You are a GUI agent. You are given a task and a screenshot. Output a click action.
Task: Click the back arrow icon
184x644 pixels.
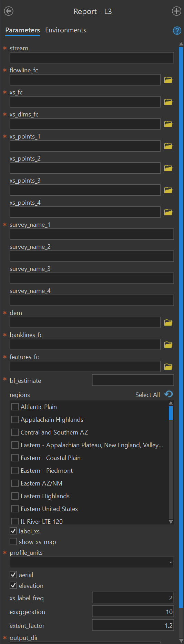(9, 11)
